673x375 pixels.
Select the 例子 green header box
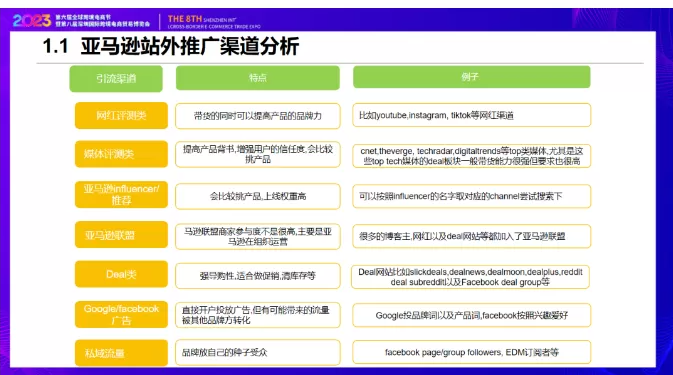472,77
